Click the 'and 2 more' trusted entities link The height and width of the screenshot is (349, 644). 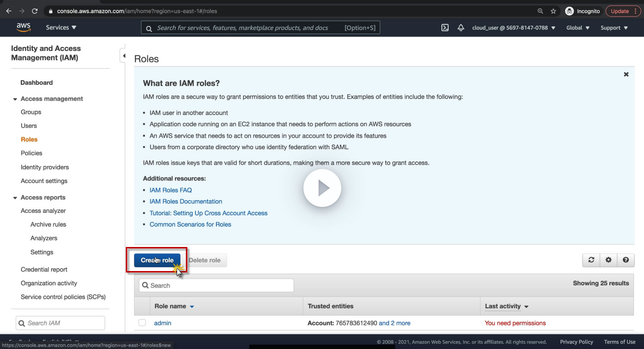click(x=395, y=323)
